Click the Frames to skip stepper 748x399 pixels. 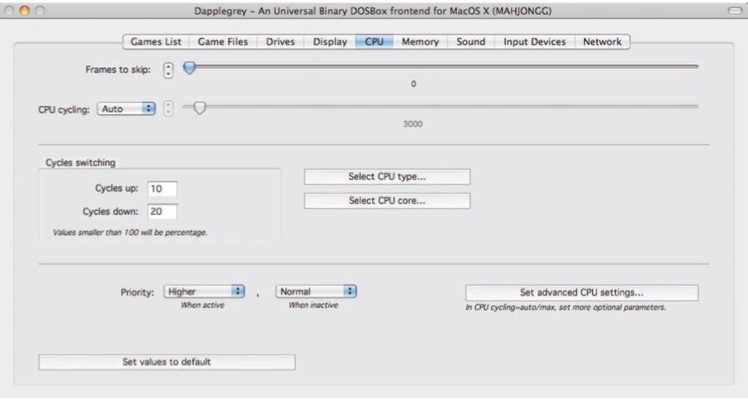point(168,70)
